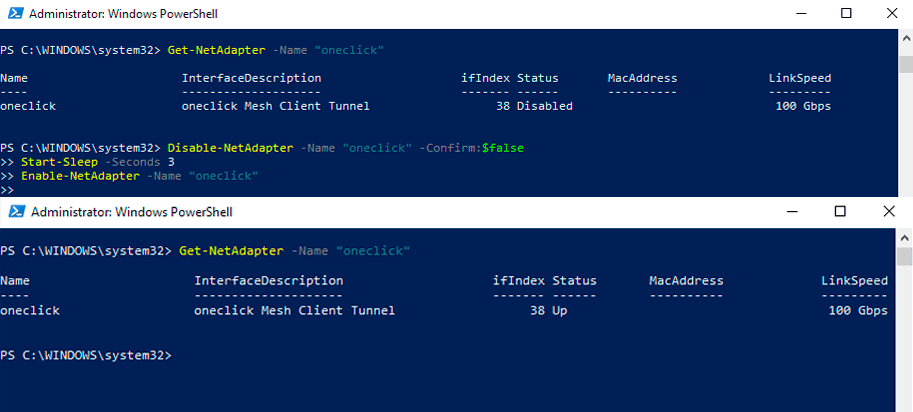The width and height of the screenshot is (913, 412).
Task: Click the PowerShell icon in the top window
Action: tap(13, 14)
